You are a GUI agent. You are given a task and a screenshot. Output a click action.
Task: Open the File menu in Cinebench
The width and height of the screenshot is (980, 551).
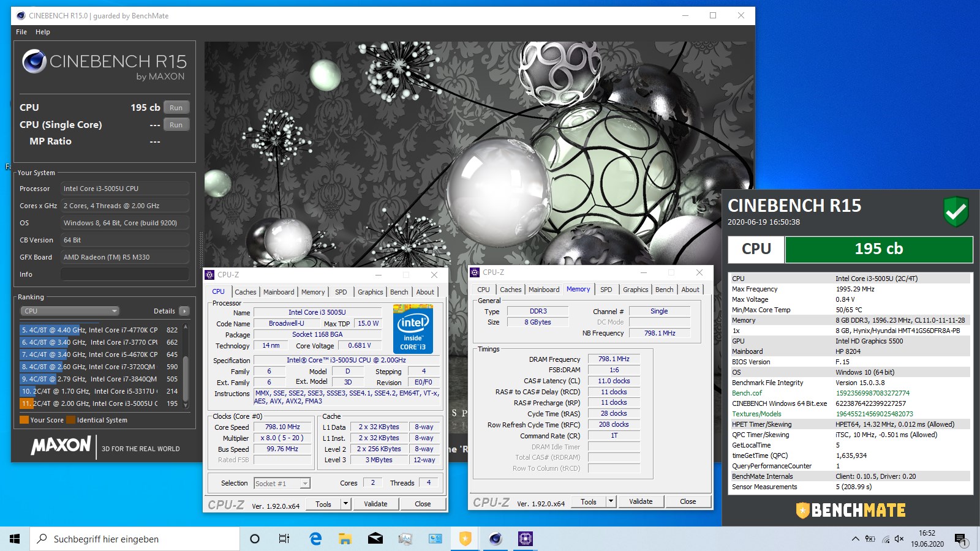[21, 32]
